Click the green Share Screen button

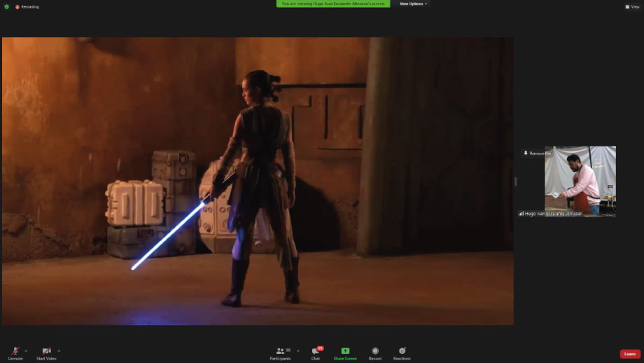click(x=345, y=353)
